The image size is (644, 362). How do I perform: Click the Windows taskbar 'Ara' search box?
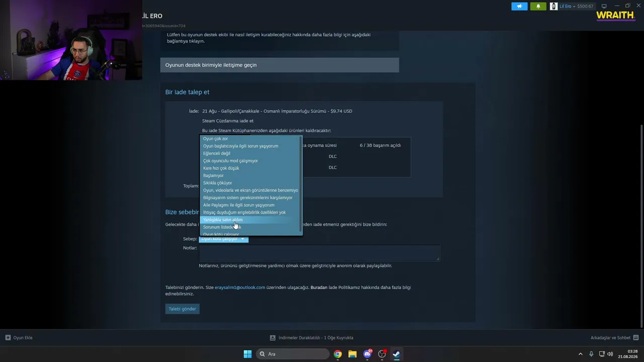click(292, 354)
